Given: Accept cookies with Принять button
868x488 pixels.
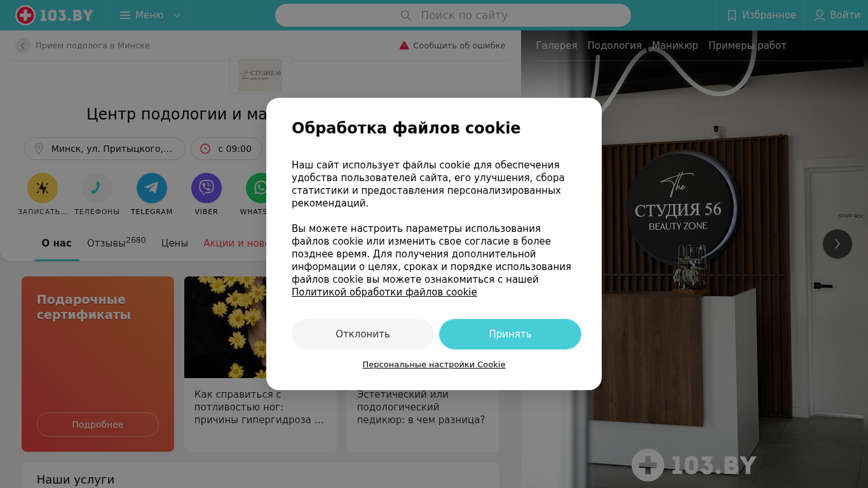Looking at the screenshot, I should click(x=510, y=334).
